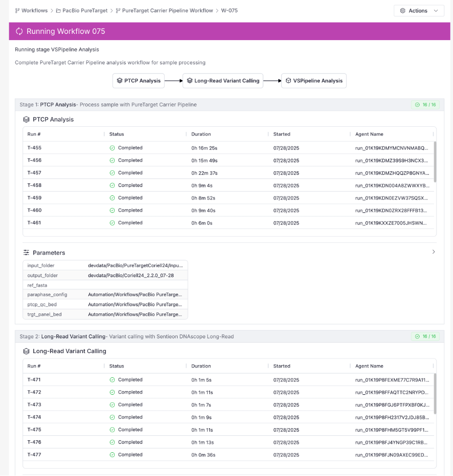Viewport: 453px width, 476px height.
Task: Click the Completed check icon for T-471
Action: 112,380
